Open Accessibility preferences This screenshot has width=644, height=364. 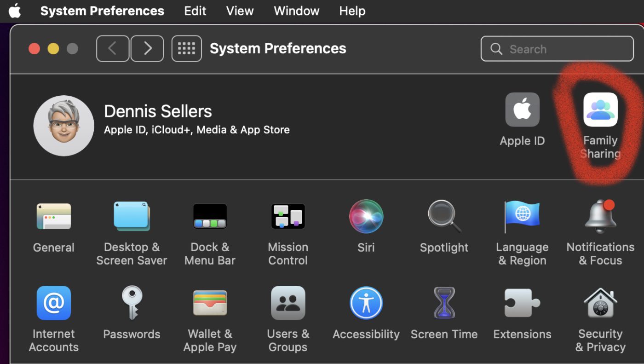tap(366, 303)
